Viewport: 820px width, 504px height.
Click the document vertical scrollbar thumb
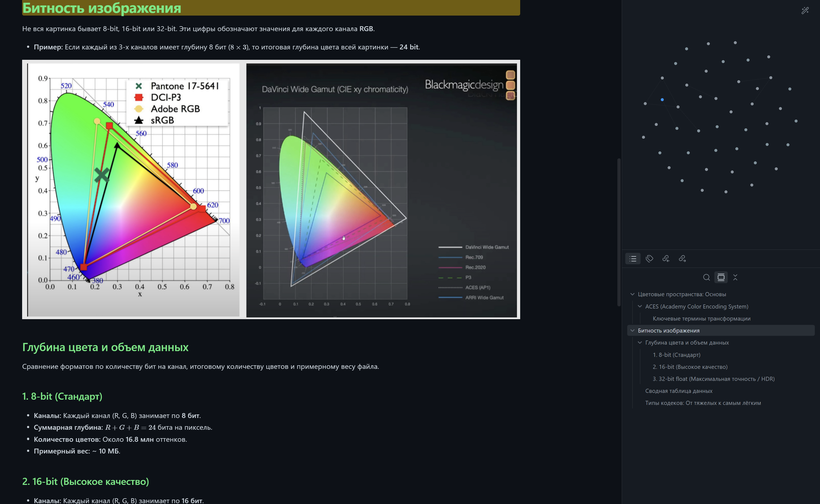click(619, 232)
